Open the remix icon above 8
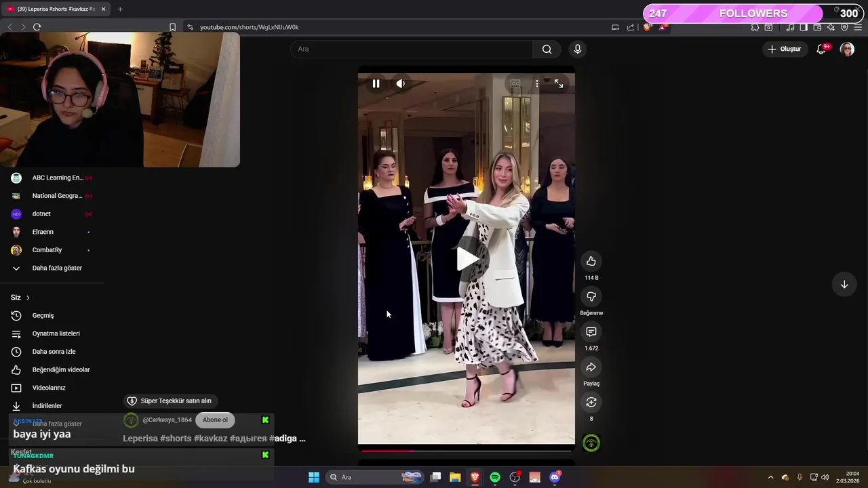Image resolution: width=868 pixels, height=488 pixels. 591,402
